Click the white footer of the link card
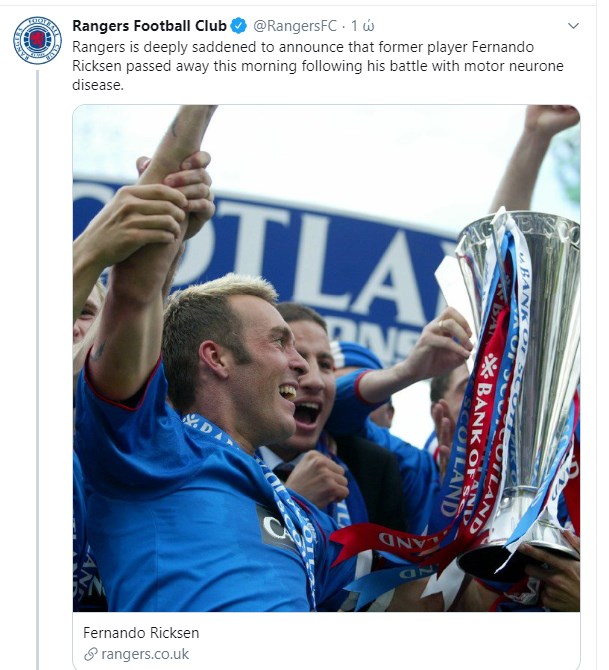The image size is (609, 670). click(x=327, y=641)
